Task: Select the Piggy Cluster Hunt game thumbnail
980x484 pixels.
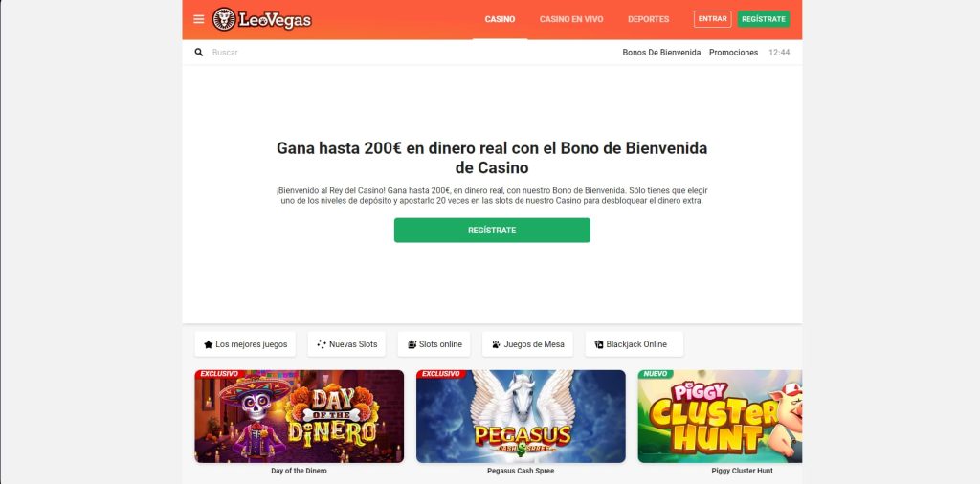Action: tap(720, 416)
